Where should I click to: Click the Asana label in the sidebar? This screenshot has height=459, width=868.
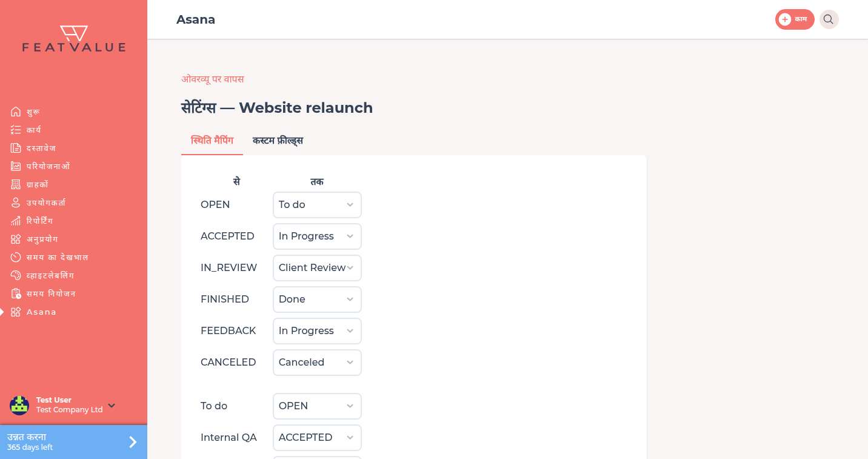pos(41,312)
